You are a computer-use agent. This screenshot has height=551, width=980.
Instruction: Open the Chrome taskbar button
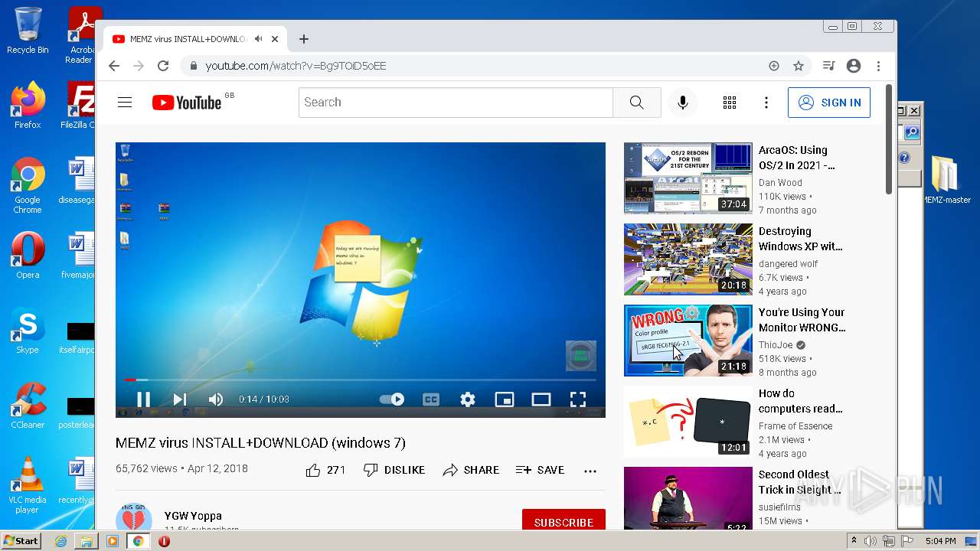[139, 541]
